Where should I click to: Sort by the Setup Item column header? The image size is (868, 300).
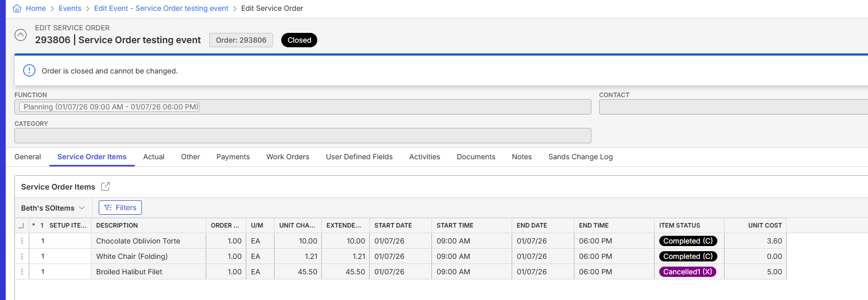click(x=68, y=226)
